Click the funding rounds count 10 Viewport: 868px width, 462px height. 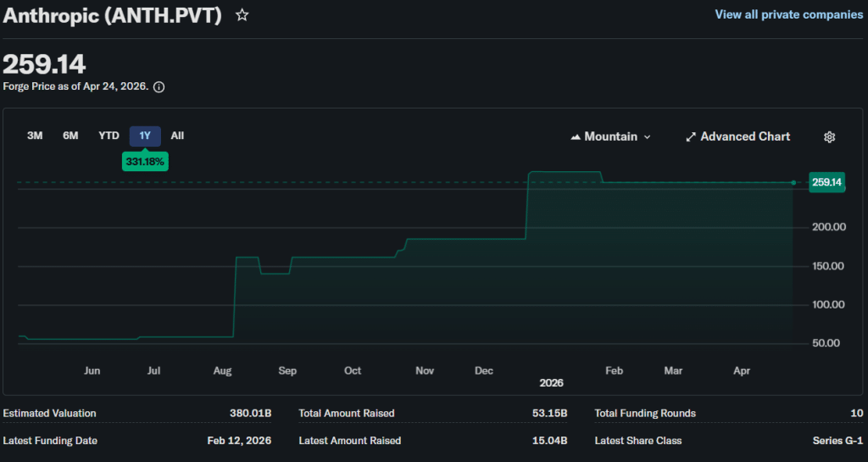coord(857,414)
